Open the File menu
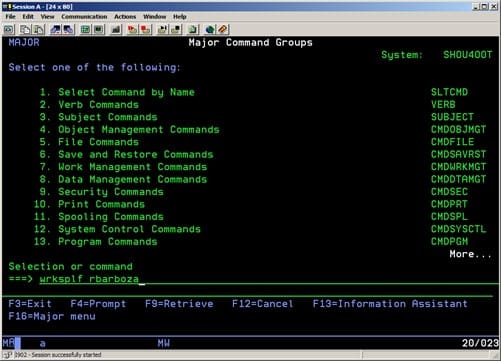The width and height of the screenshot is (501, 361). pos(10,17)
